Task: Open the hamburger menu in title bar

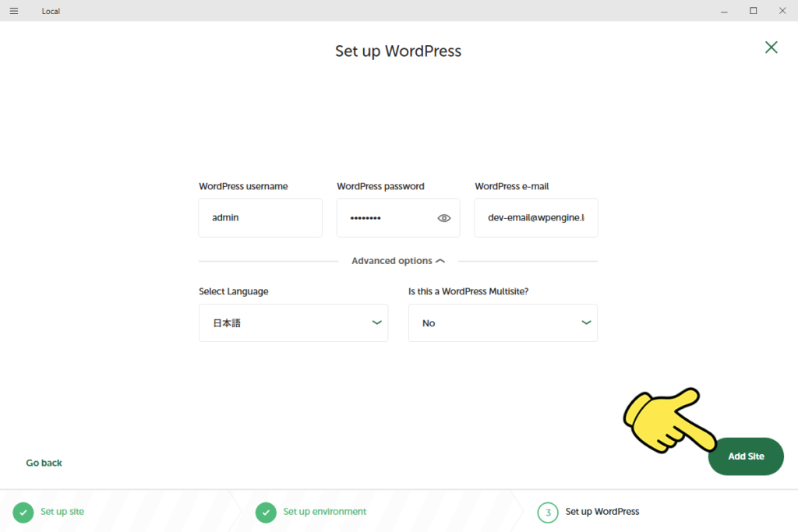Action: pyautogui.click(x=14, y=11)
